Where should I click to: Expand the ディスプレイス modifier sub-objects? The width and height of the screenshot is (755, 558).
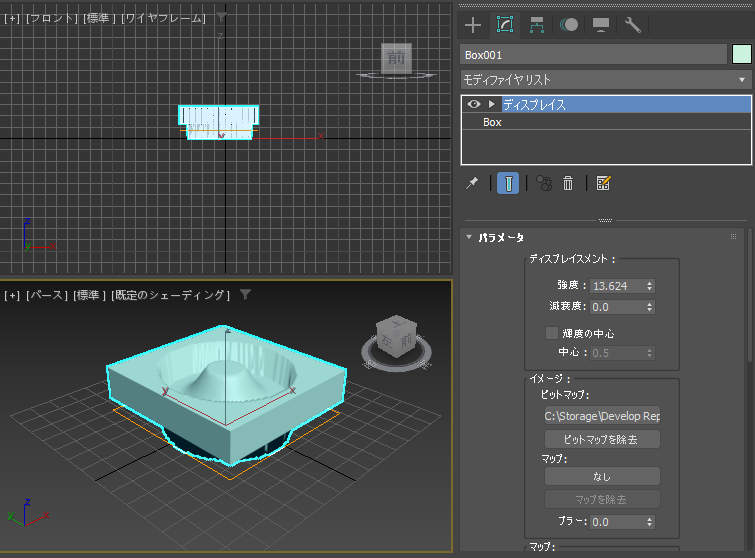(x=492, y=104)
